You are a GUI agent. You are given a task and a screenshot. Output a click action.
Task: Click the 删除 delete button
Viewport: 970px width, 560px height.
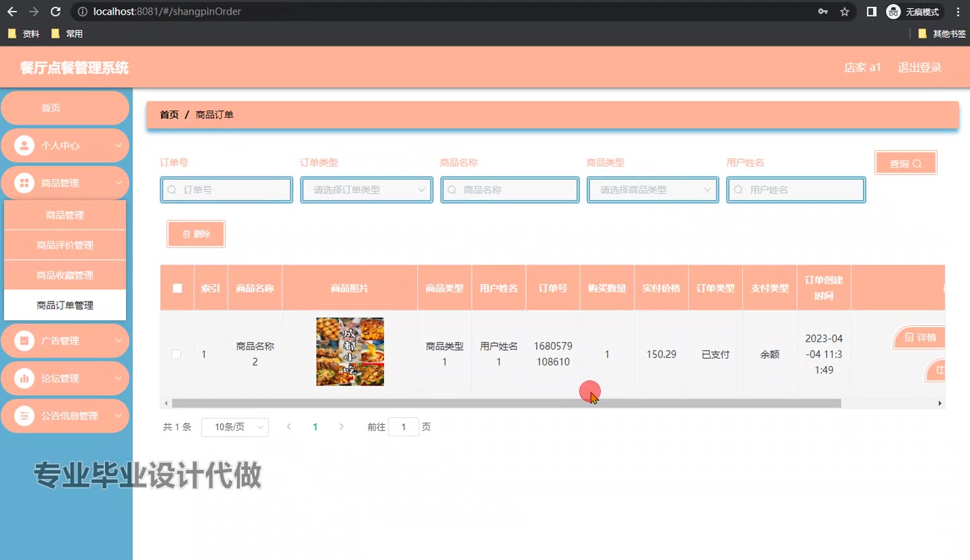coord(196,234)
